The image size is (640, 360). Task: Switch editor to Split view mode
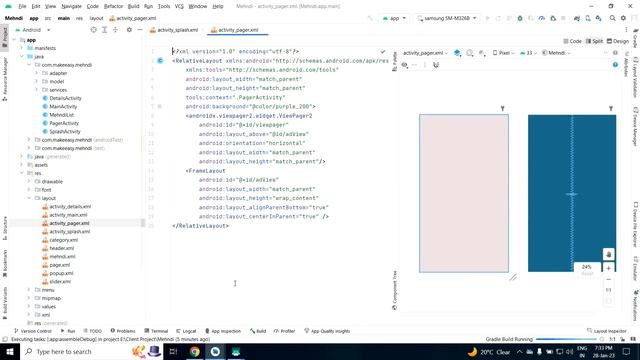coord(594,41)
